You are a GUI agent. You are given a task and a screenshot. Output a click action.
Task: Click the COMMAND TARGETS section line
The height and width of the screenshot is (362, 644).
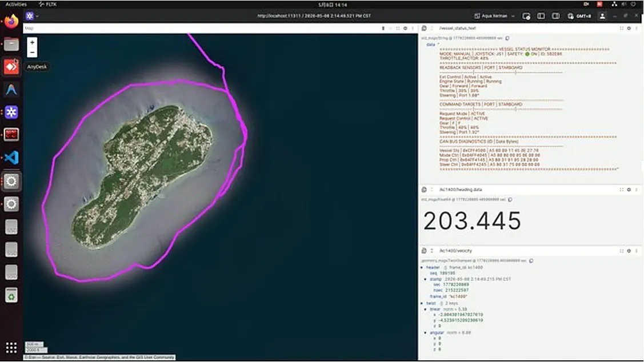click(x=481, y=104)
